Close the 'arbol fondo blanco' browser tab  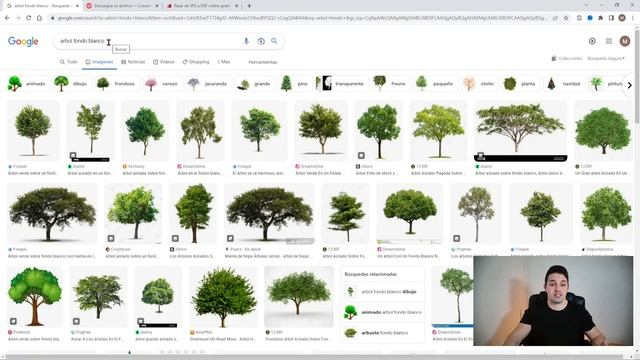tap(77, 6)
